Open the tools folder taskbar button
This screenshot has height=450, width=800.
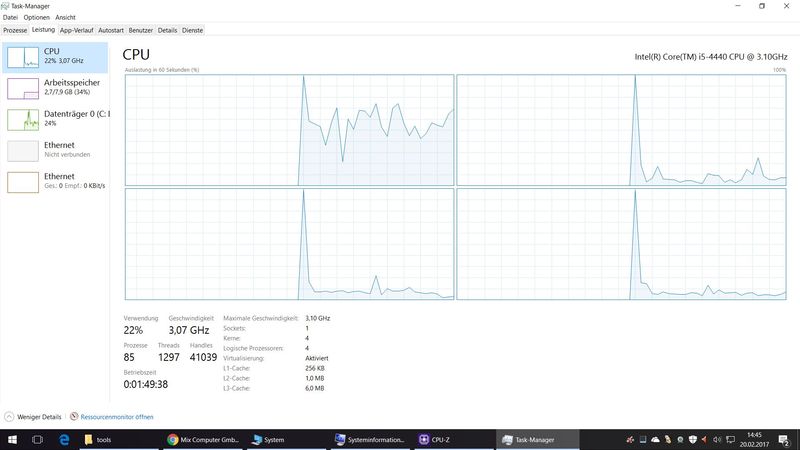[x=119, y=439]
